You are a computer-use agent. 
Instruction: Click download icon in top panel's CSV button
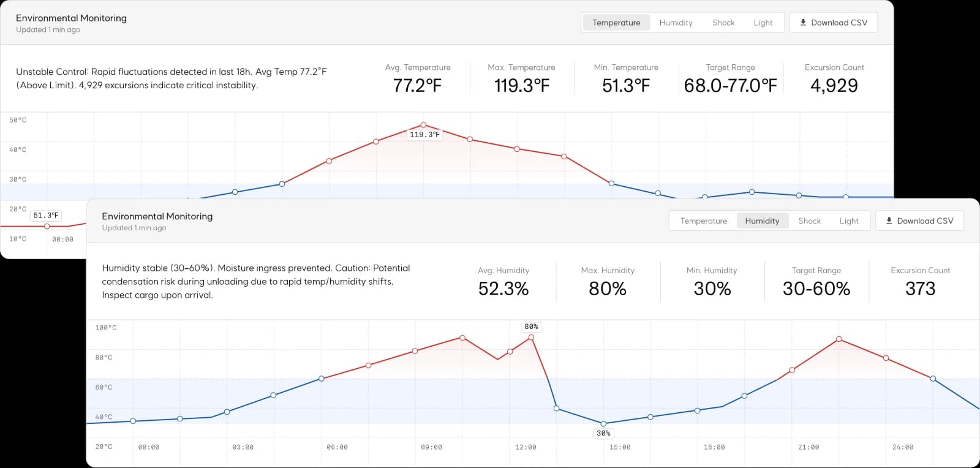tap(803, 23)
